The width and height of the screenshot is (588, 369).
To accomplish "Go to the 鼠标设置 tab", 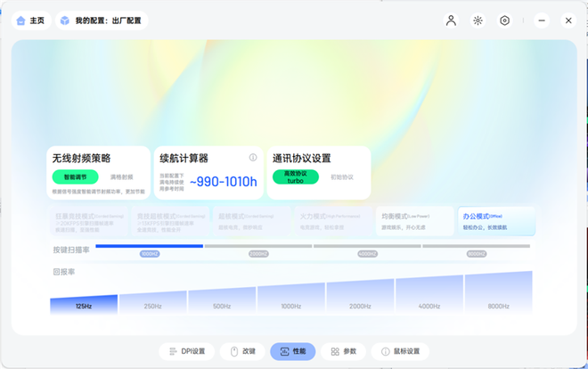I will (400, 351).
